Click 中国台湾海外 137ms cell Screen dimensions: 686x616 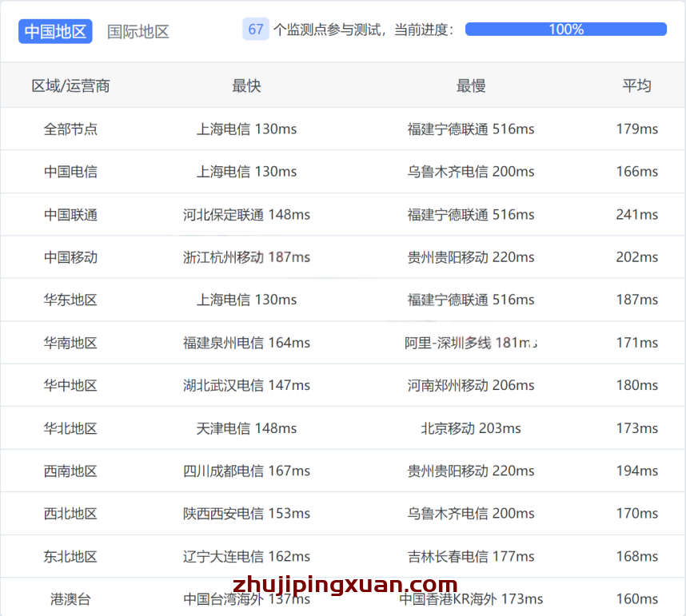(x=246, y=599)
